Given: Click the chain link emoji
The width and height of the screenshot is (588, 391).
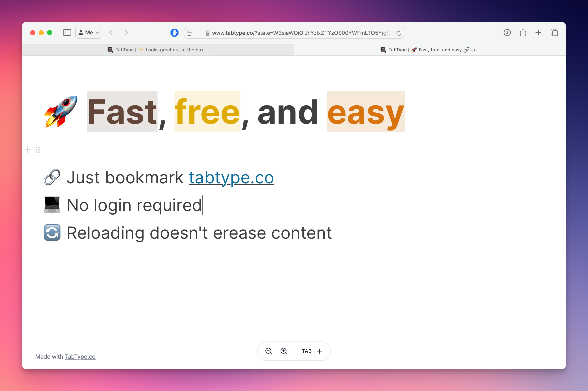Looking at the screenshot, I should tap(52, 177).
